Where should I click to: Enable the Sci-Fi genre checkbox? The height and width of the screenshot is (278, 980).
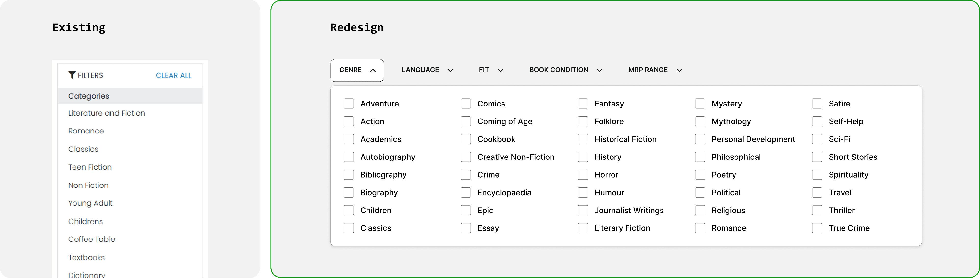point(817,139)
